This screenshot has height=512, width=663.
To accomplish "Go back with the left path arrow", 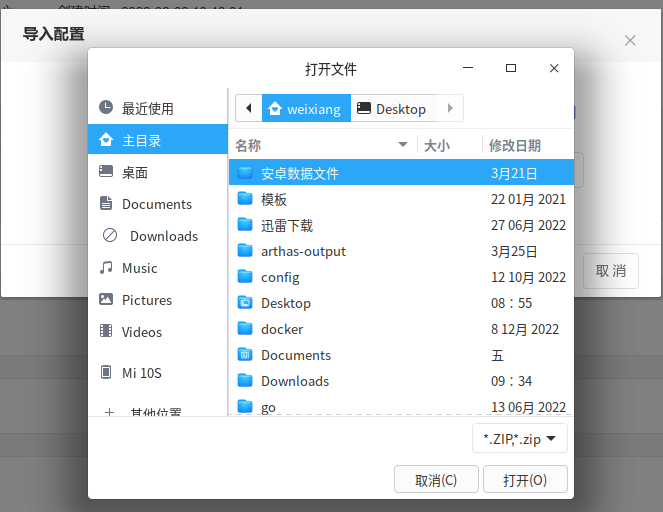I will tap(249, 108).
